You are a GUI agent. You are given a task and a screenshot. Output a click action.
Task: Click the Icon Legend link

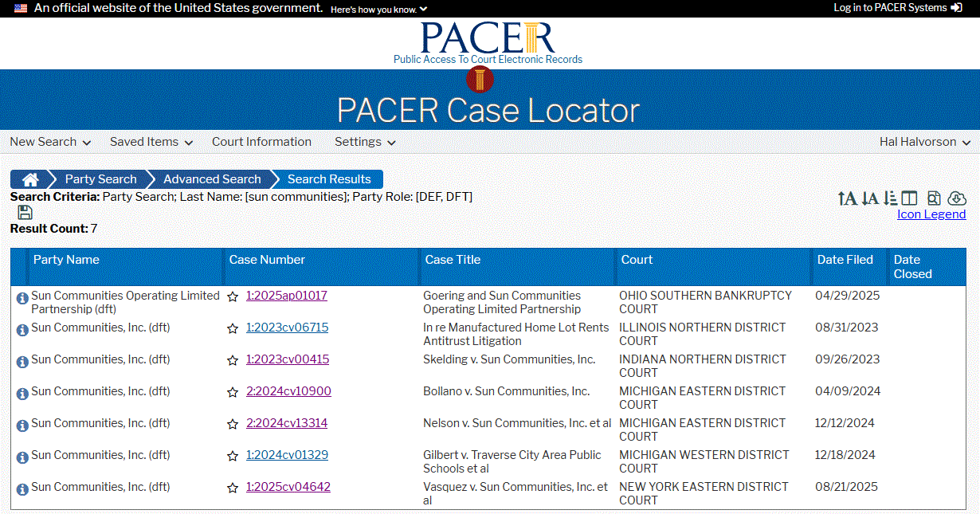(x=931, y=214)
